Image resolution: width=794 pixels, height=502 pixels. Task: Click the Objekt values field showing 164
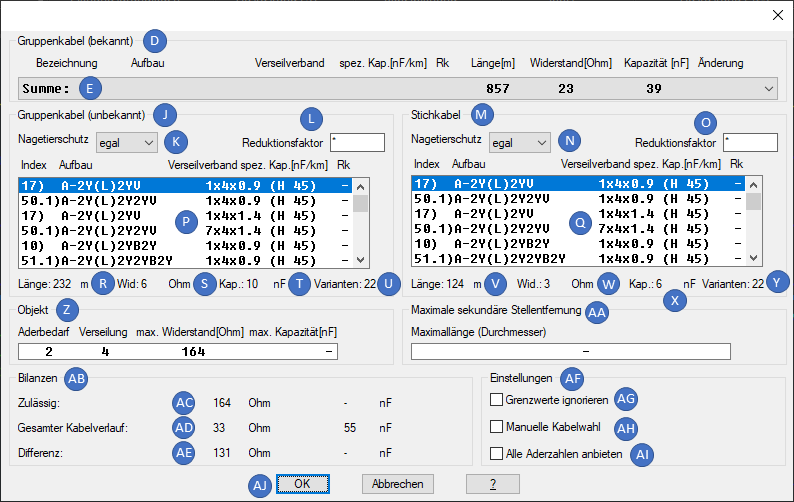coord(178,352)
